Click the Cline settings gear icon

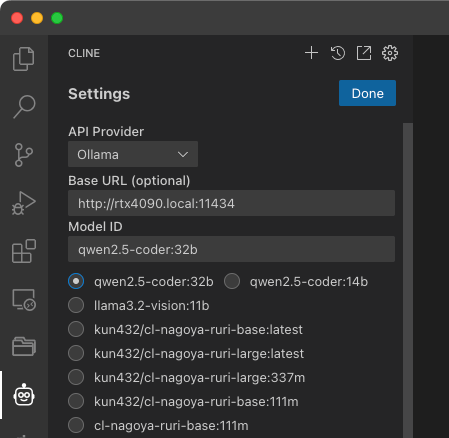[390, 53]
